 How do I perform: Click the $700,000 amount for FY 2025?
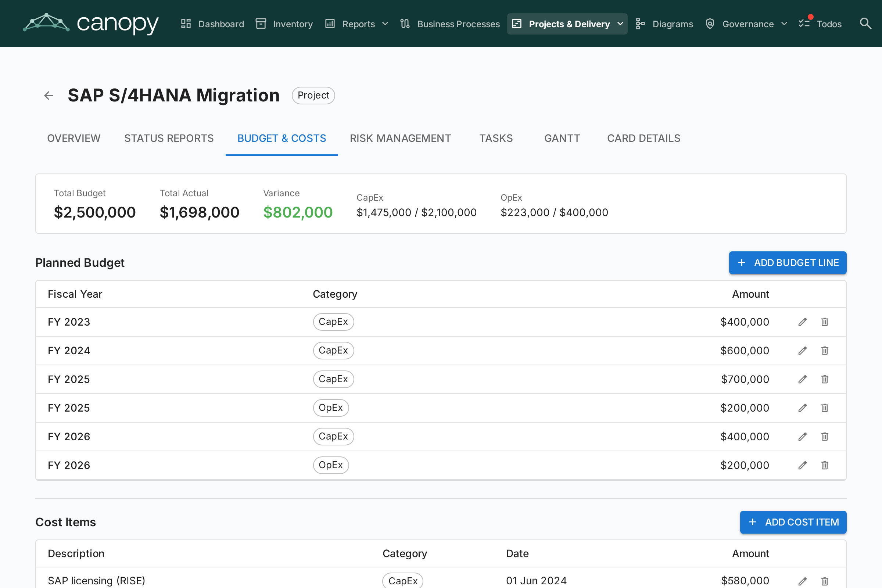point(745,380)
